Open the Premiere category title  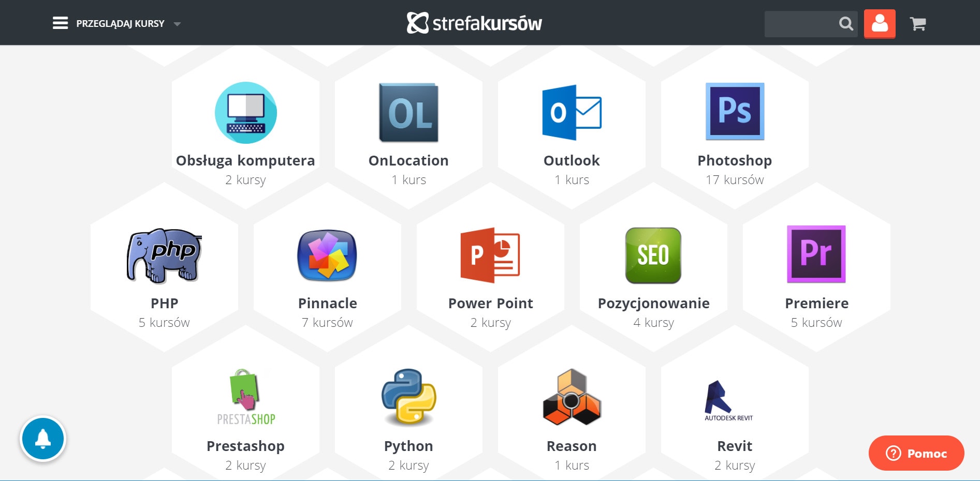tap(816, 304)
